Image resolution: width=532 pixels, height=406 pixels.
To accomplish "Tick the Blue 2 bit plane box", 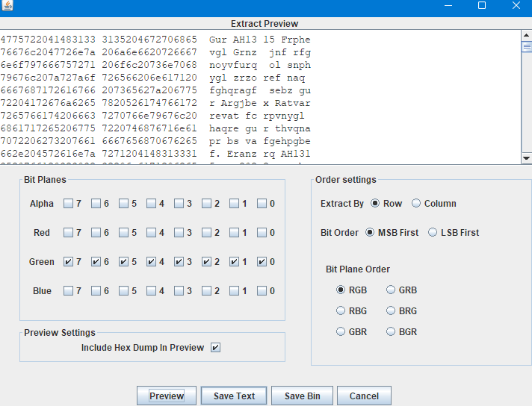I will pyautogui.click(x=206, y=291).
